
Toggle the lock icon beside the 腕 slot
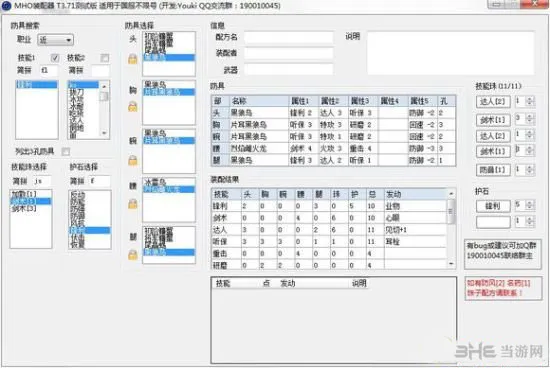pos(133,160)
